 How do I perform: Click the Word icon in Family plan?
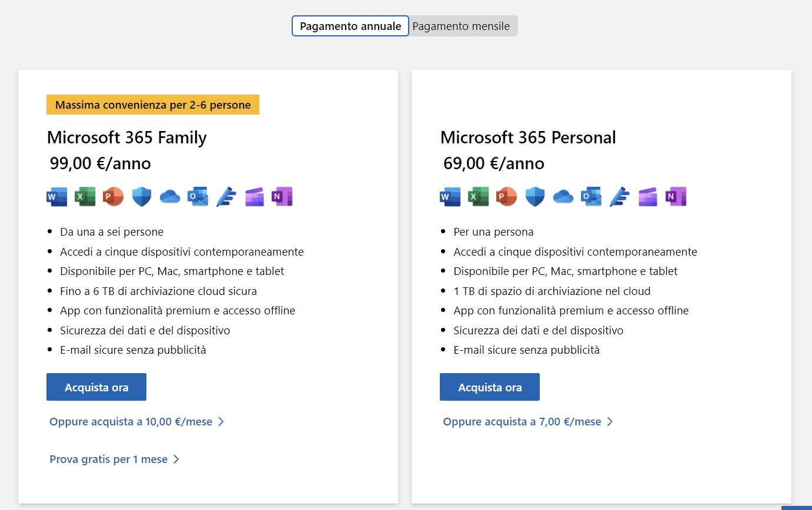pos(56,196)
